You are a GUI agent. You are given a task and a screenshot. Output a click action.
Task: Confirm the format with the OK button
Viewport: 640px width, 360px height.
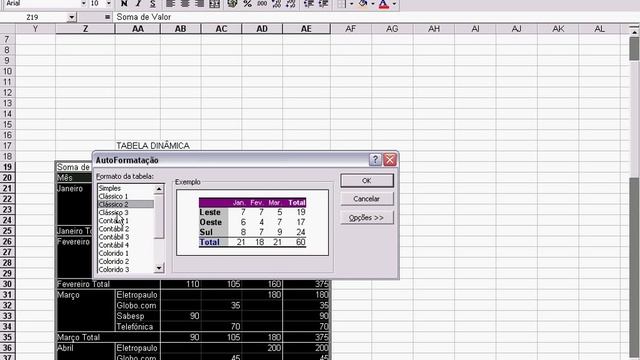(367, 180)
